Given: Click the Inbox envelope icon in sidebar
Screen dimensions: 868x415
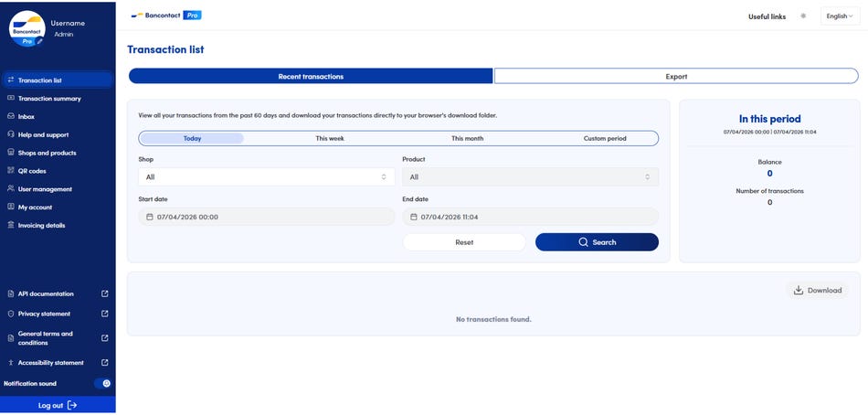Looking at the screenshot, I should tap(10, 117).
